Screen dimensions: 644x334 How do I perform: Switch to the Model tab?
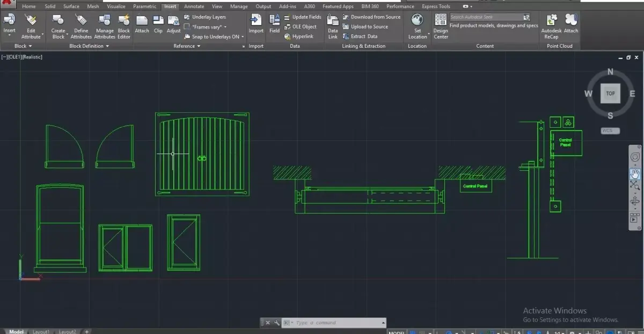(15, 331)
